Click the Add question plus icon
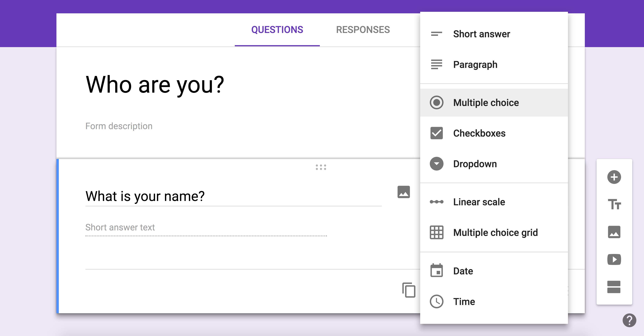The width and height of the screenshot is (644, 336). point(614,177)
